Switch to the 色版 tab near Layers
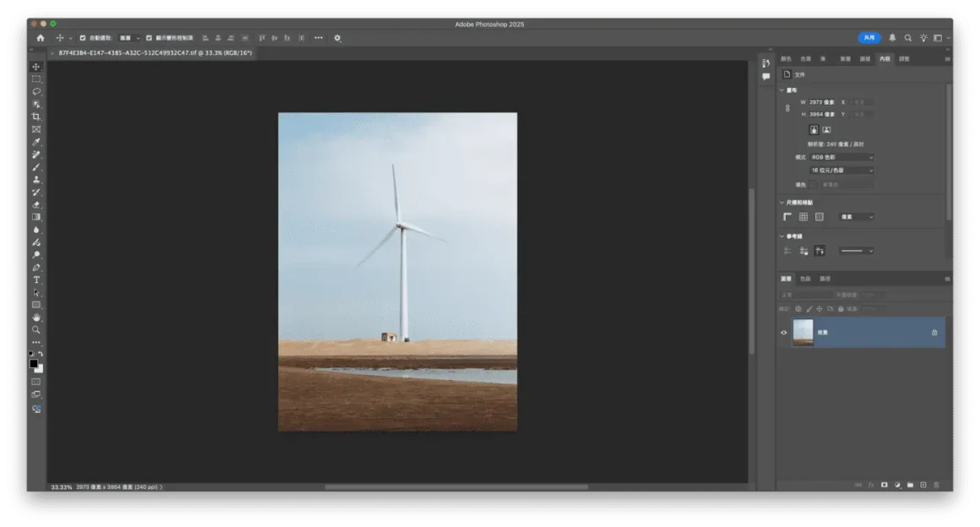 [x=803, y=278]
